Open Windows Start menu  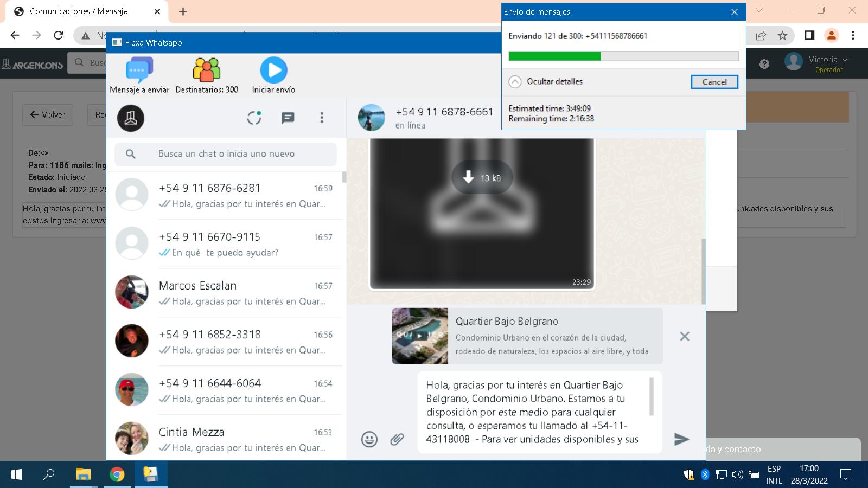click(x=16, y=474)
